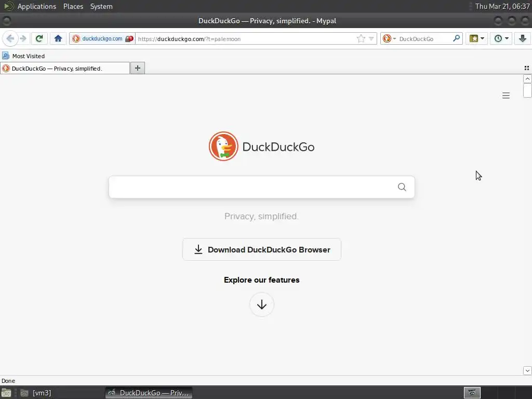Click the show desktop icon in the taskbar

click(6, 393)
